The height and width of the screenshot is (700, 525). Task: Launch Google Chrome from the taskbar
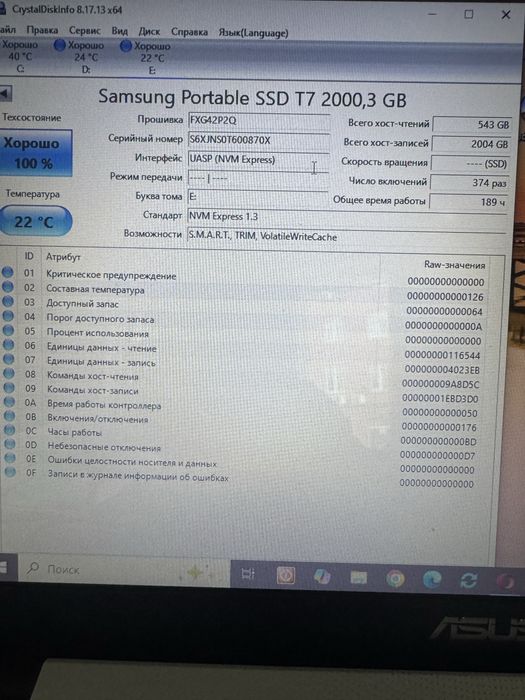(x=396, y=579)
